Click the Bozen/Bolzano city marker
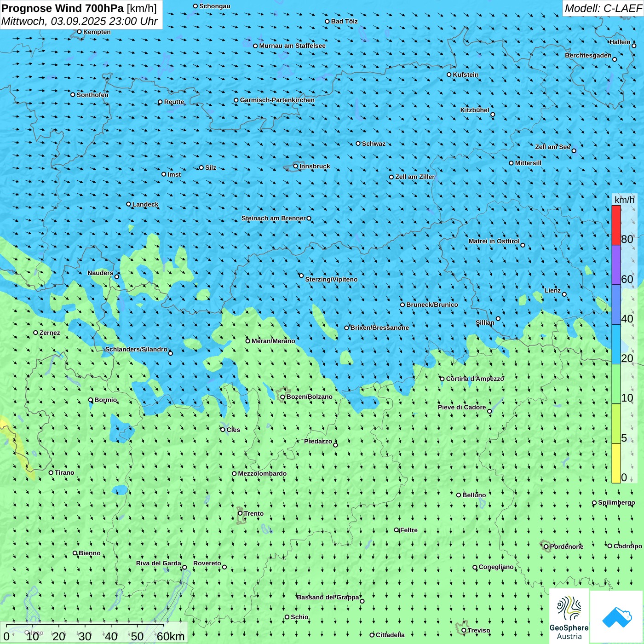The image size is (644, 644). tap(283, 397)
